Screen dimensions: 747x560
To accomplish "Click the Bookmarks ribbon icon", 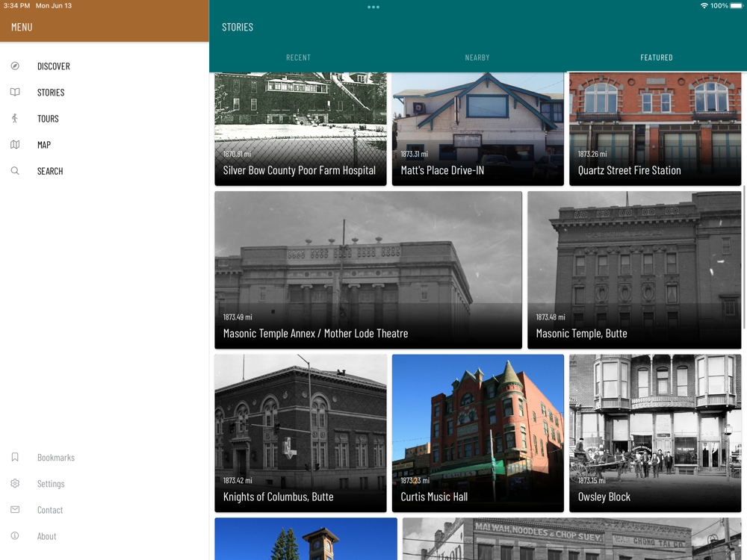I will 15,457.
